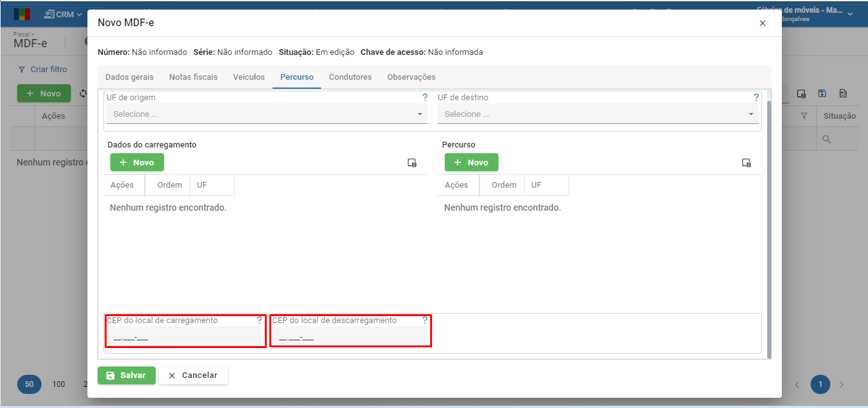The width and height of the screenshot is (868, 408).
Task: Open the Condutores tab
Action: pyautogui.click(x=350, y=77)
